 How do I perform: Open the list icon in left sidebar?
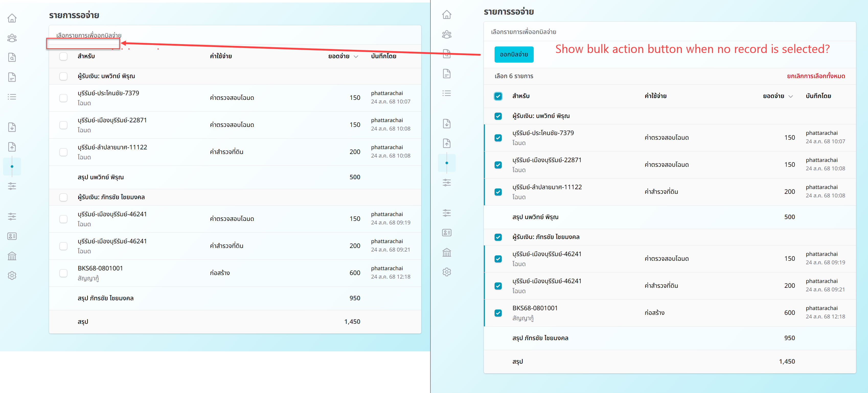click(x=12, y=97)
